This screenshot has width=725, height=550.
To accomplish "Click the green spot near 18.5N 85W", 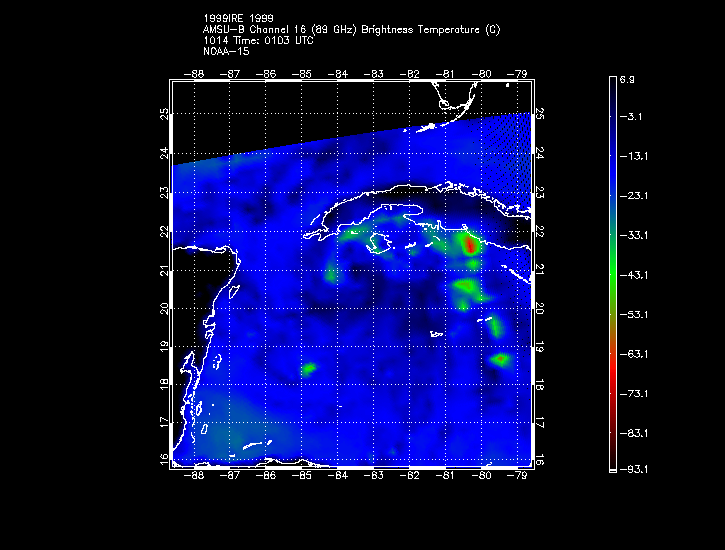I will click(308, 368).
